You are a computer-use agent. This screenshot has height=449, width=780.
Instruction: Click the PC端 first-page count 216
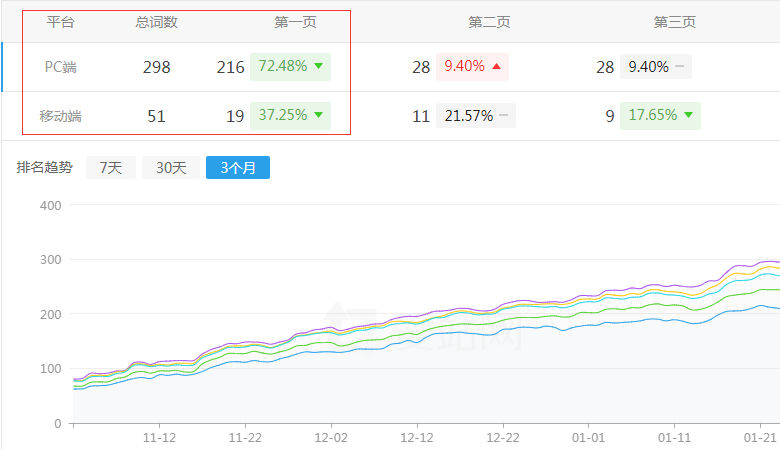coord(230,67)
